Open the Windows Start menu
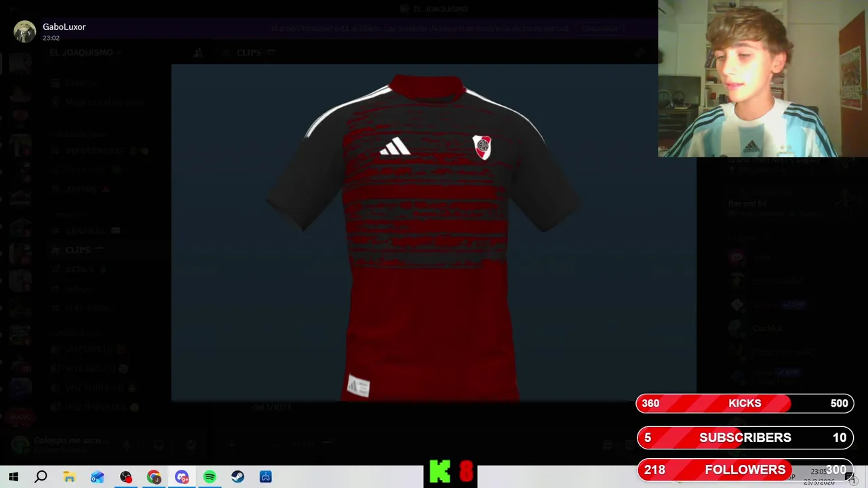The image size is (868, 488). (x=13, y=477)
